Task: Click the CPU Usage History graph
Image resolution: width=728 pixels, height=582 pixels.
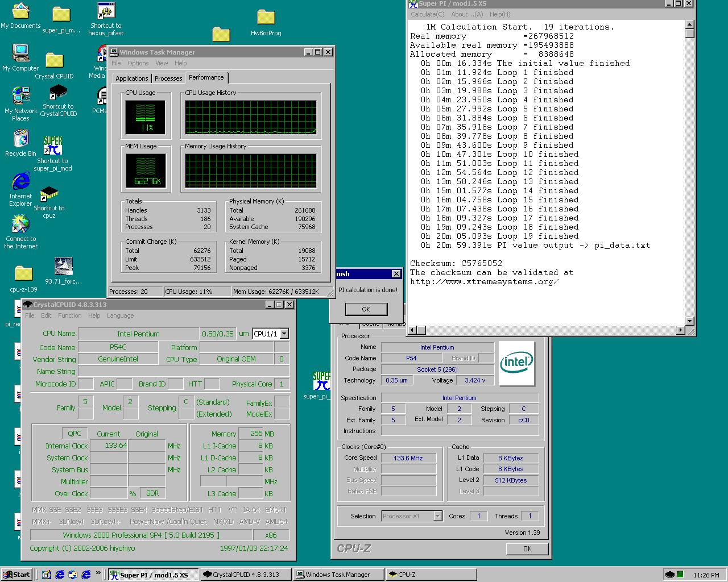Action: pyautogui.click(x=250, y=118)
